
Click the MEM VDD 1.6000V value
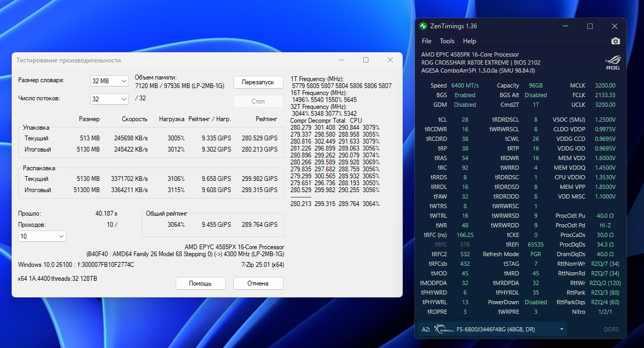[605, 158]
